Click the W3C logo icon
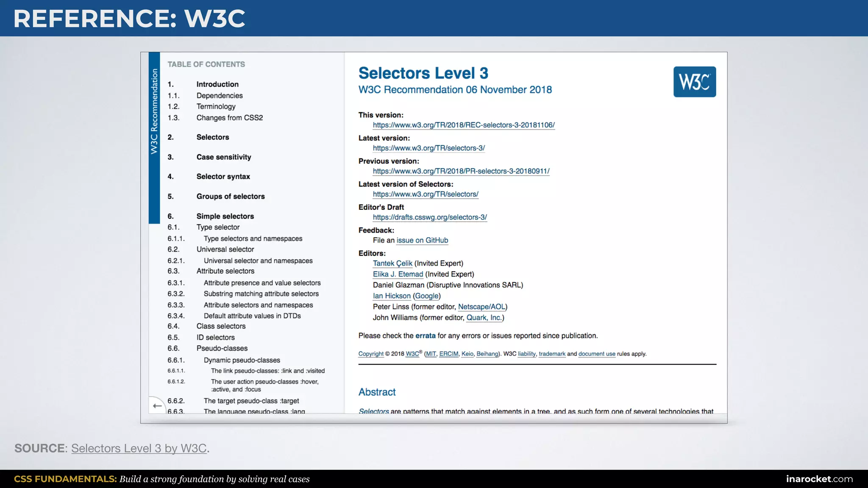Viewport: 868px width, 488px height. (x=694, y=82)
